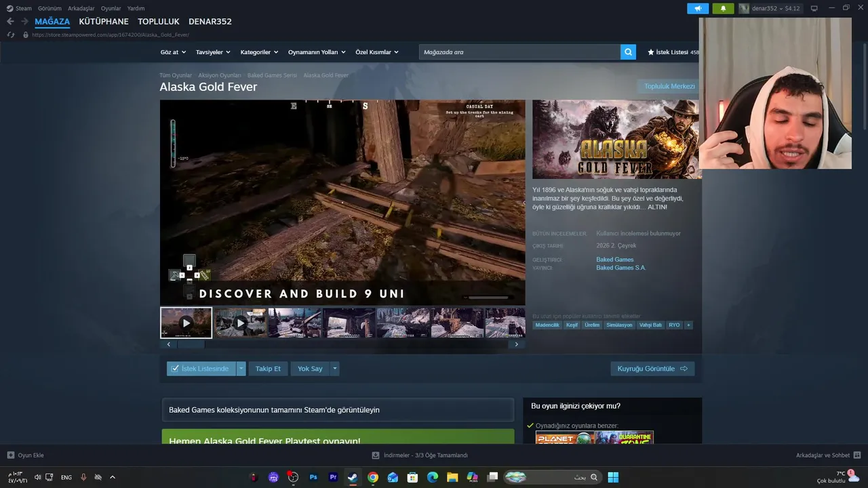Expand the Oynamanın Yolları dropdown

tap(317, 52)
